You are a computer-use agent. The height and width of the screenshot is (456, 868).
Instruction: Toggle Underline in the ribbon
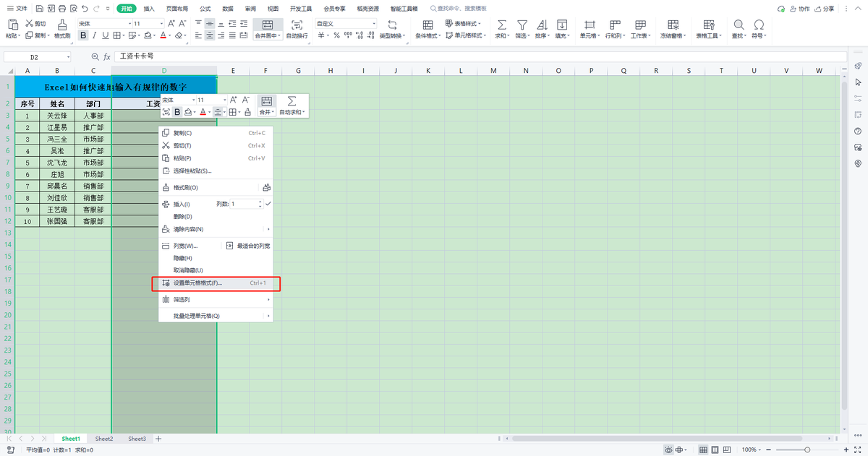[x=106, y=35]
